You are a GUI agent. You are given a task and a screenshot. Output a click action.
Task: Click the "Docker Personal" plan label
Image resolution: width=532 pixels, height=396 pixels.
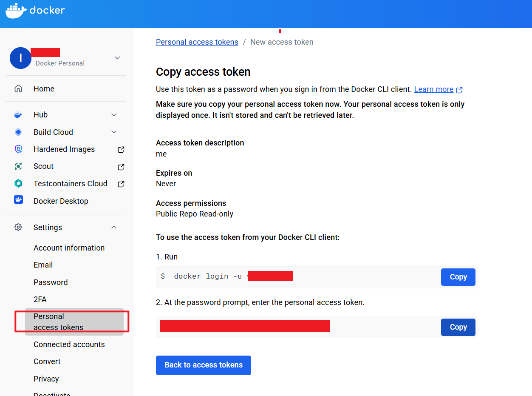60,63
